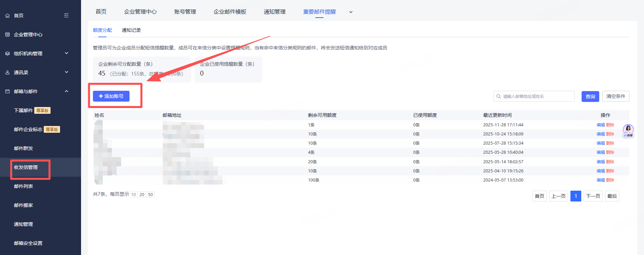
Task: Set page size to 10 per page
Action: [x=133, y=195]
